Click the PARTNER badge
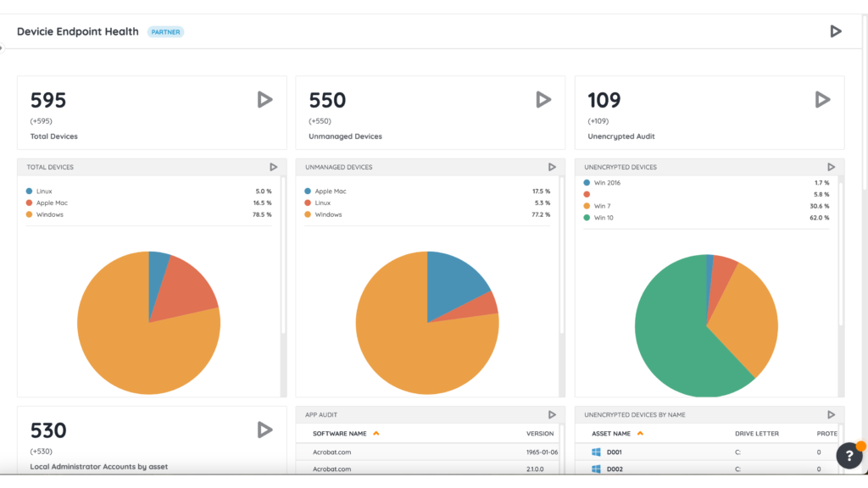The image size is (868, 488). [165, 32]
